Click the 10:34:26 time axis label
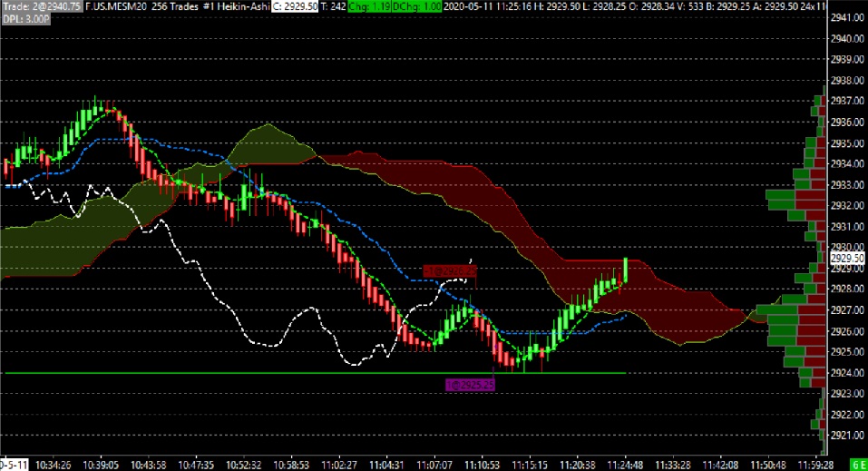 click(54, 465)
